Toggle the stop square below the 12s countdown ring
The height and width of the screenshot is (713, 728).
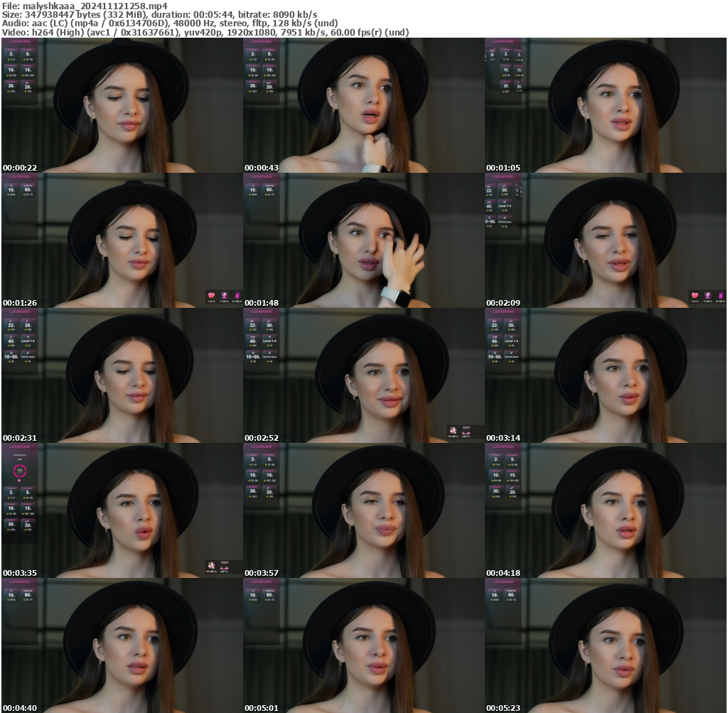[x=19, y=481]
